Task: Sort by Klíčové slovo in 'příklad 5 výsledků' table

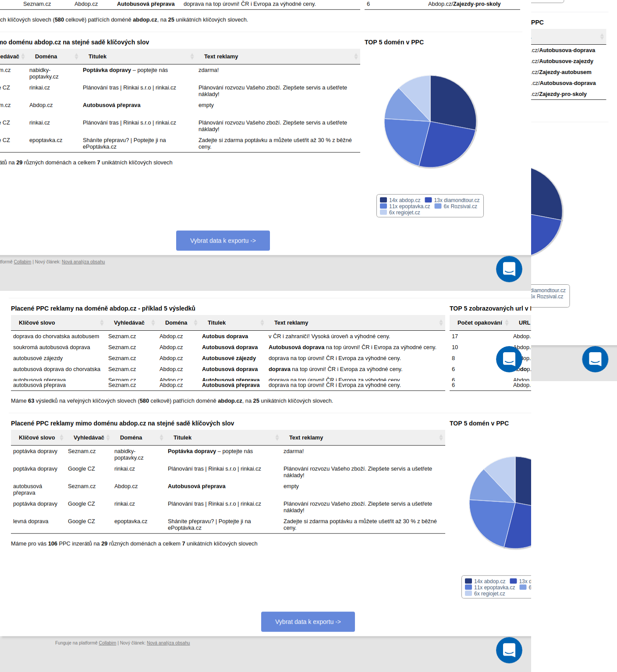Action: (102, 323)
